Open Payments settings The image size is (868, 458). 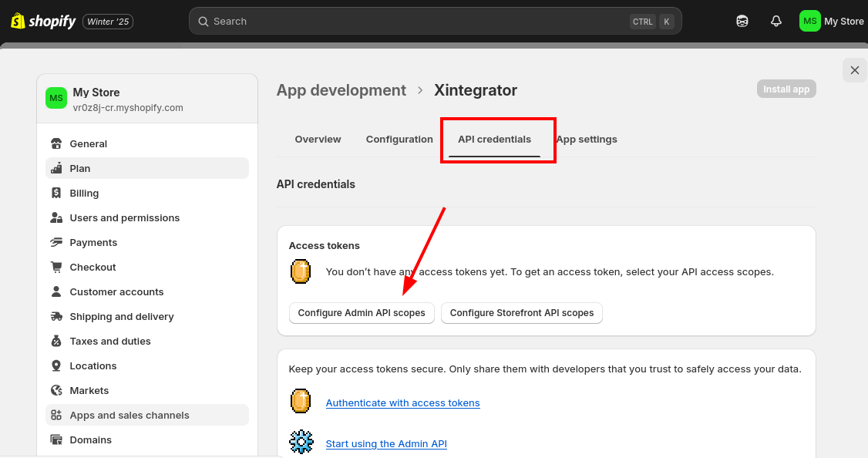(x=147, y=242)
